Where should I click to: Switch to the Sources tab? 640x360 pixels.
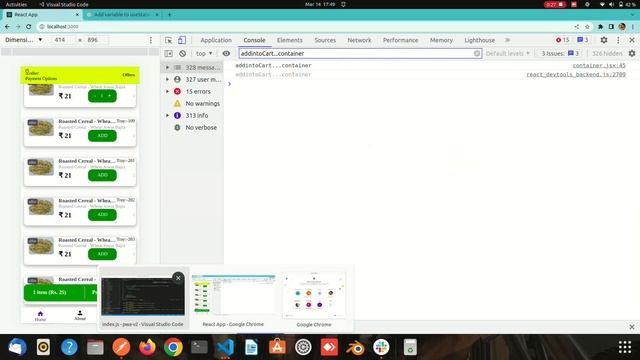325,40
